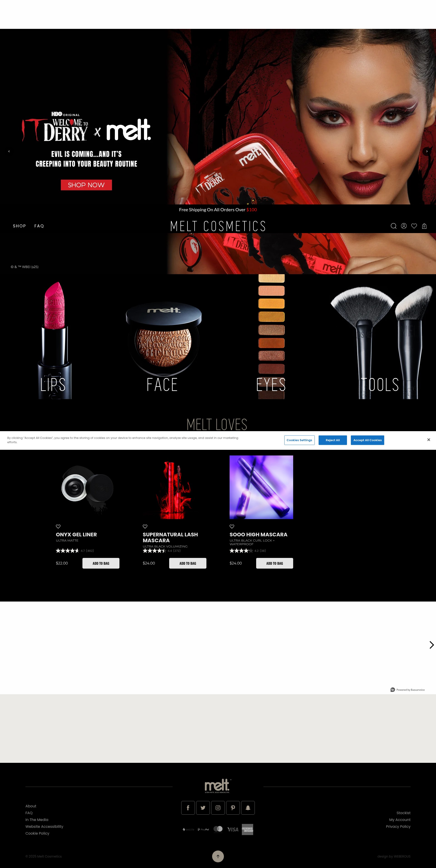This screenshot has width=436, height=868.
Task: View Supernatural Lash Mascara 4.4 rating
Action: click(162, 551)
